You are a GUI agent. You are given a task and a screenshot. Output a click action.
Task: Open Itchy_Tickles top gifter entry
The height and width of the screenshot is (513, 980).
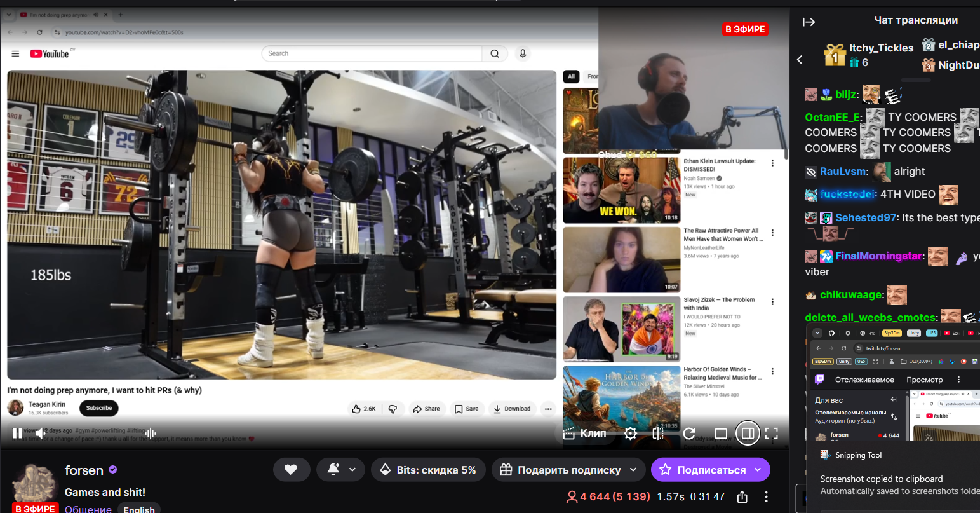click(x=868, y=55)
